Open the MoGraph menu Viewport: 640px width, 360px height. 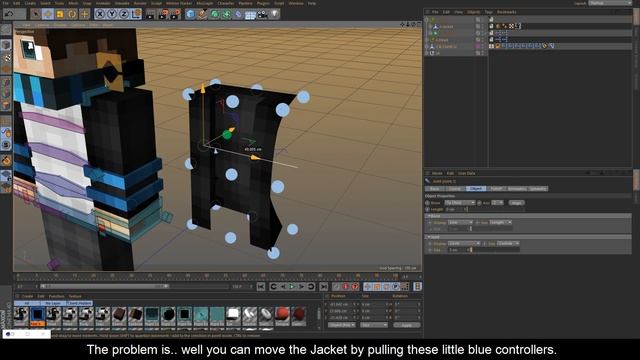coord(204,3)
